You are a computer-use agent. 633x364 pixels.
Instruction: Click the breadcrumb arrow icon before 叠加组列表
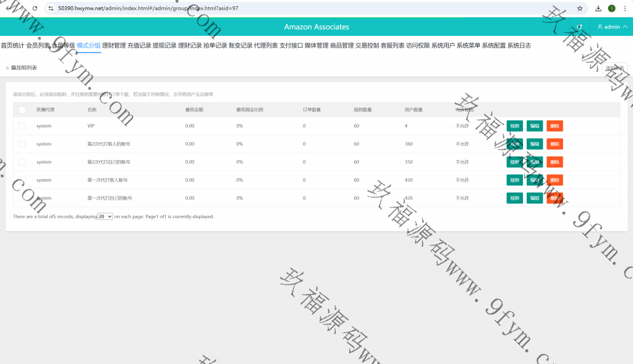click(7, 68)
